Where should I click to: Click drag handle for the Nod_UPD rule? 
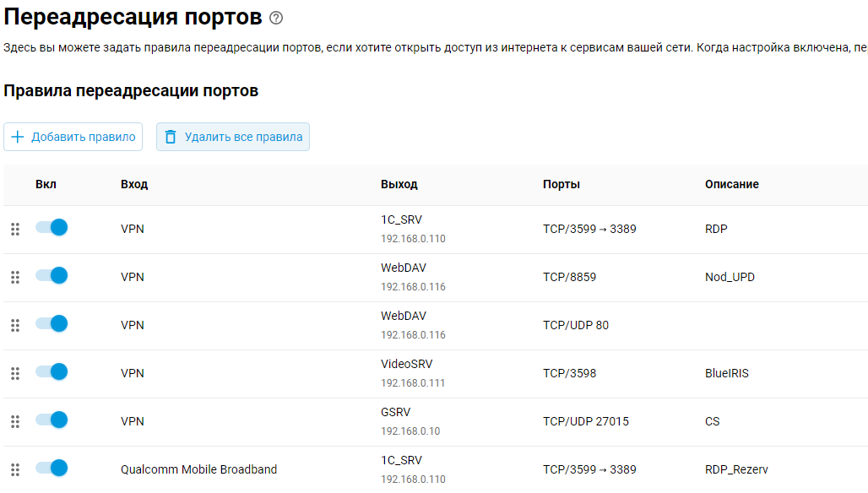[x=15, y=277]
